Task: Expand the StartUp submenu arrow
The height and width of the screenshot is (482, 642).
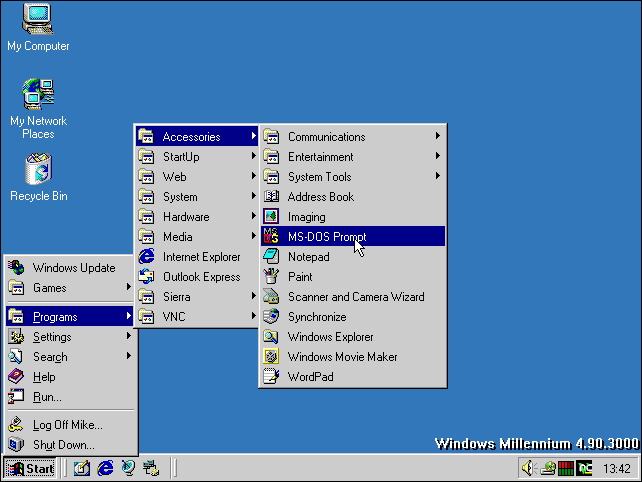Action: pyautogui.click(x=253, y=156)
